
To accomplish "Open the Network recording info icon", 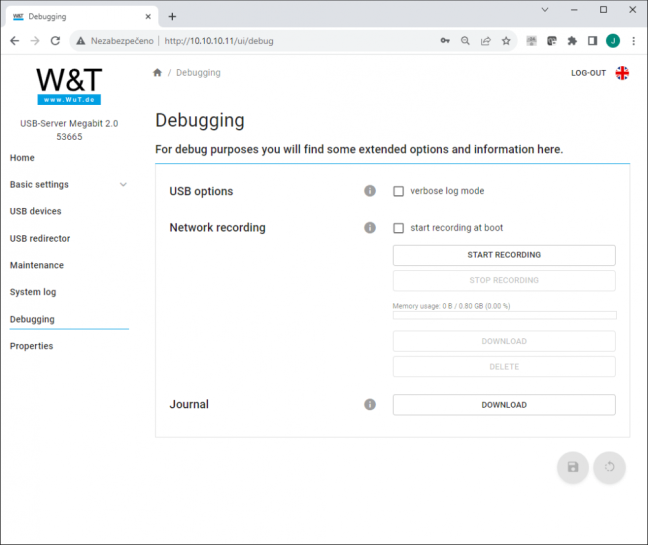I will 370,228.
